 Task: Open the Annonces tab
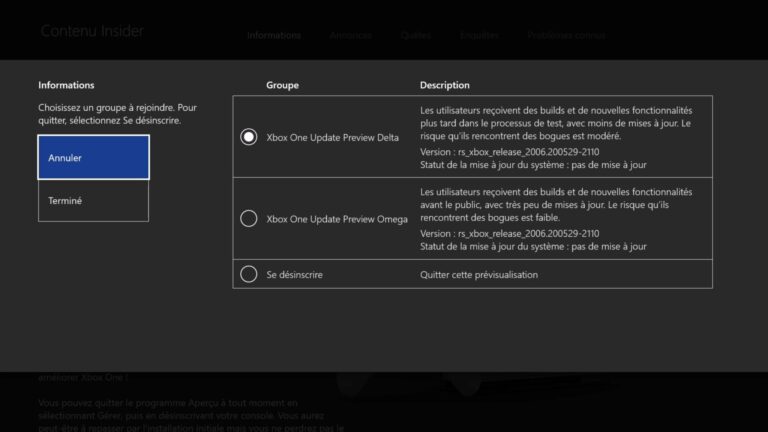click(x=350, y=35)
